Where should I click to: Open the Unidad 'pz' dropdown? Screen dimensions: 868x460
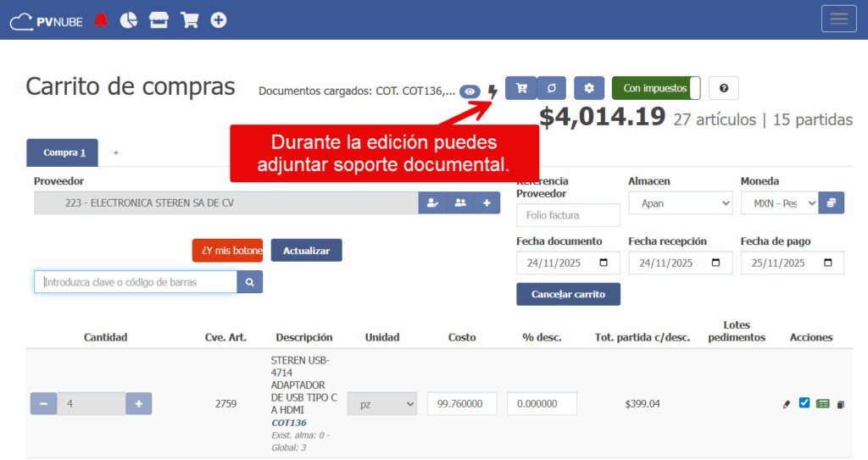[381, 404]
